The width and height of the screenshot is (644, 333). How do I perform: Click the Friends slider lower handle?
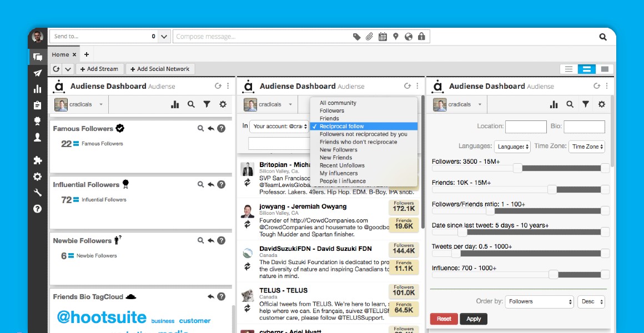tap(552, 189)
